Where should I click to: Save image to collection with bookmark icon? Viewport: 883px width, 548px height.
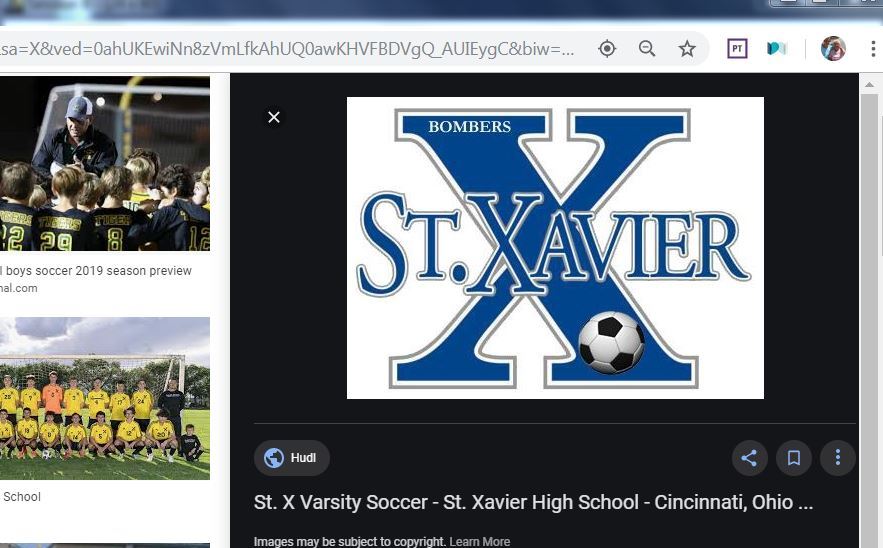[x=793, y=458]
